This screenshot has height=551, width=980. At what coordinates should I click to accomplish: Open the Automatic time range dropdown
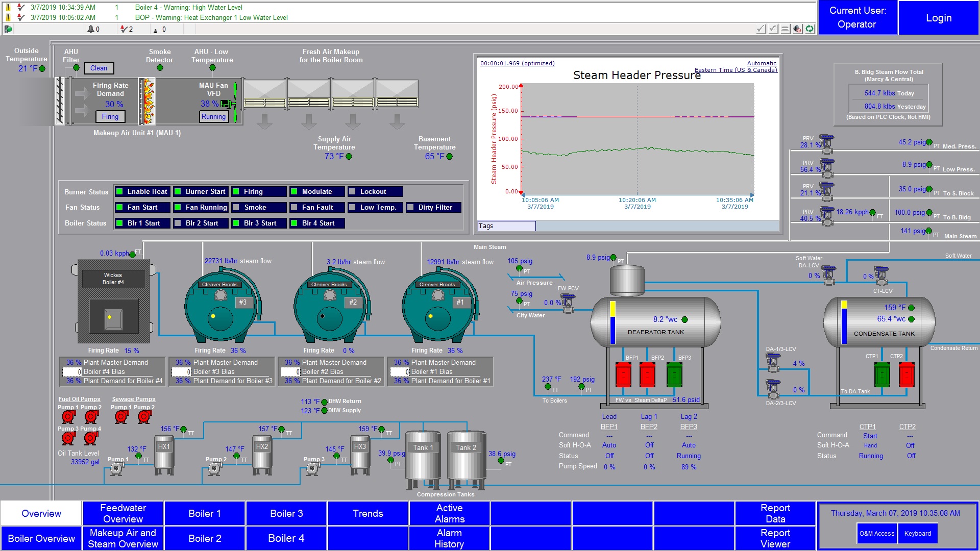tap(762, 63)
